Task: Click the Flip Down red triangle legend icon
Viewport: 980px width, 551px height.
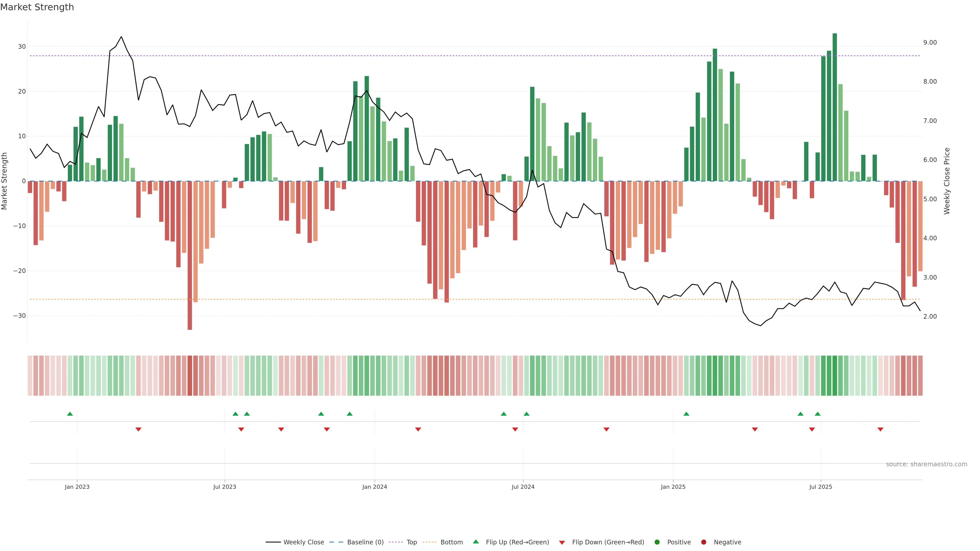Action: pos(562,542)
